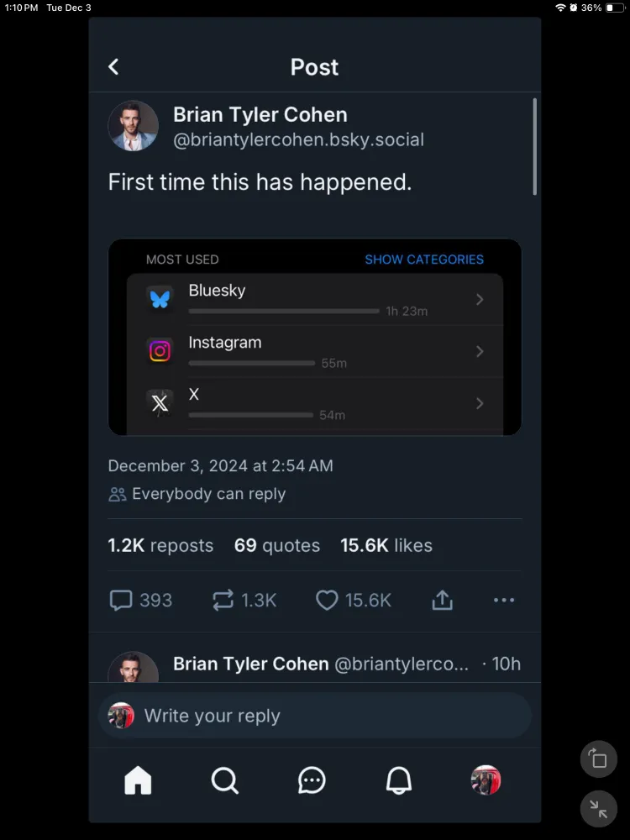
Task: Open the embedded screen time image
Action: click(315, 337)
